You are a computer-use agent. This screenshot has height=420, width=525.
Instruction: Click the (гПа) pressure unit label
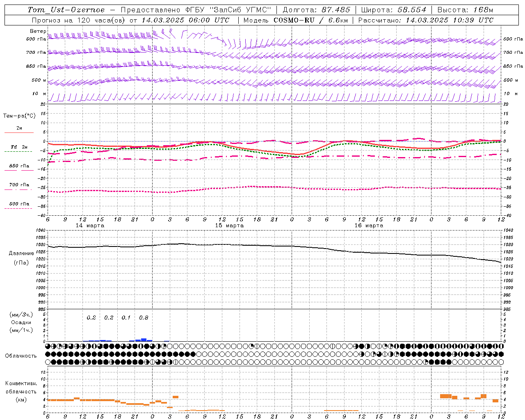coord(21,262)
